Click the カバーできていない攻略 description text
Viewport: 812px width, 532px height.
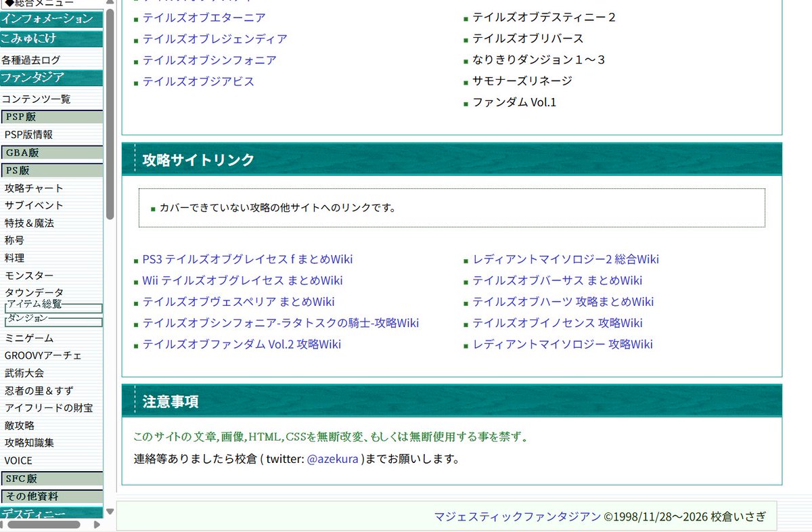277,208
